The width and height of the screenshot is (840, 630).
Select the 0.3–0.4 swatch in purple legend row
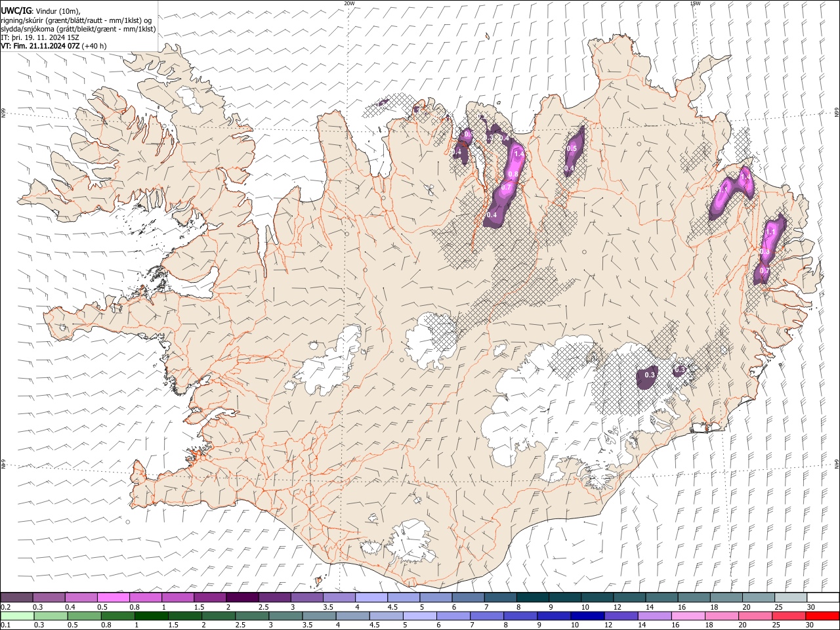point(49,597)
